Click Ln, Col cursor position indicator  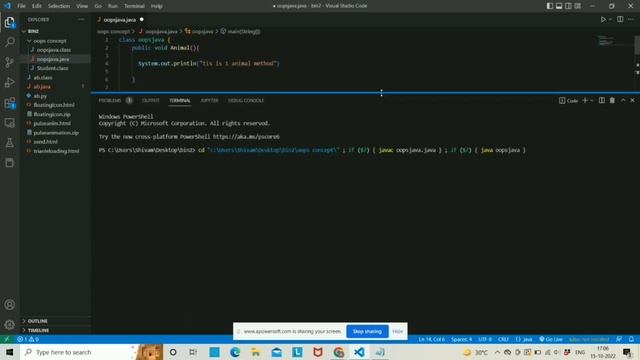point(431,339)
